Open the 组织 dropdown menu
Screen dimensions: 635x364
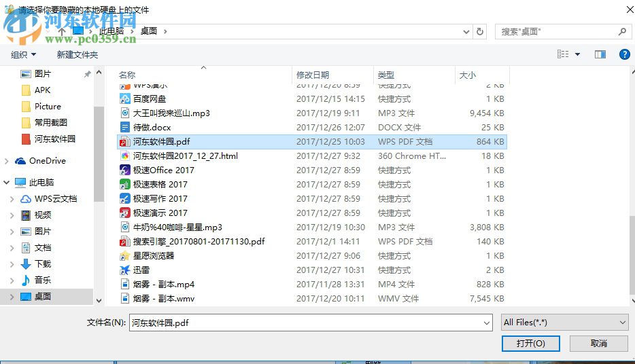click(23, 54)
